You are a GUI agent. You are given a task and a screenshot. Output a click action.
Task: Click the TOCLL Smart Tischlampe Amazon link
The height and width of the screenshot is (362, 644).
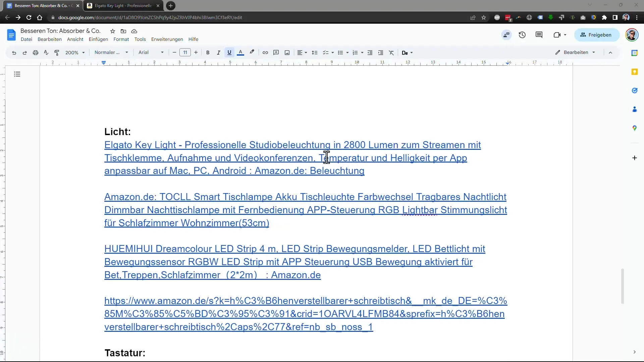[x=305, y=209]
